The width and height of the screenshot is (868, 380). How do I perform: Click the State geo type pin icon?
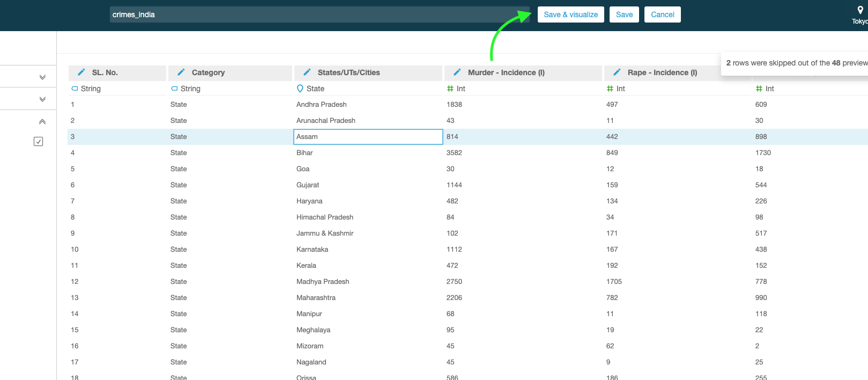pyautogui.click(x=300, y=89)
